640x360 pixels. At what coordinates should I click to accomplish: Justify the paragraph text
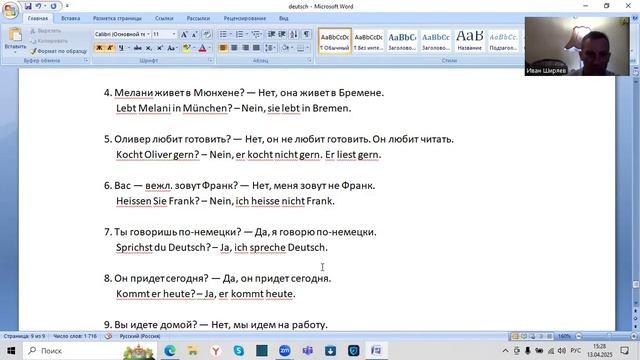point(256,48)
